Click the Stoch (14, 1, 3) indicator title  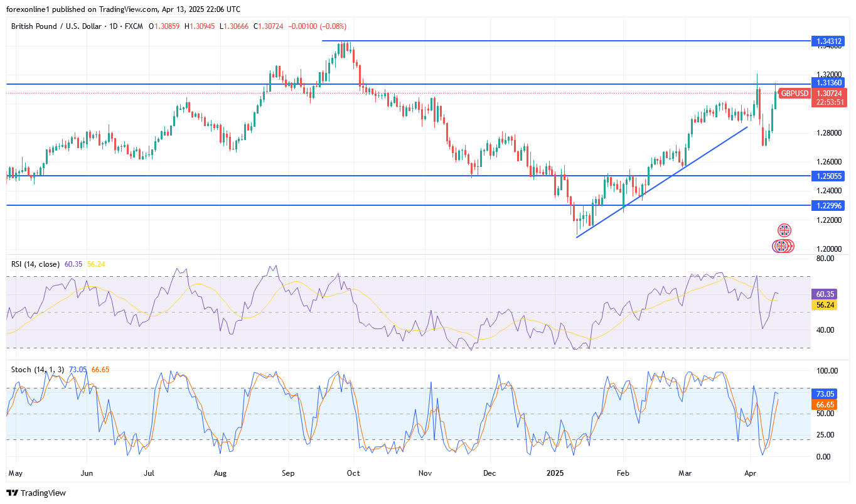pyautogui.click(x=38, y=370)
